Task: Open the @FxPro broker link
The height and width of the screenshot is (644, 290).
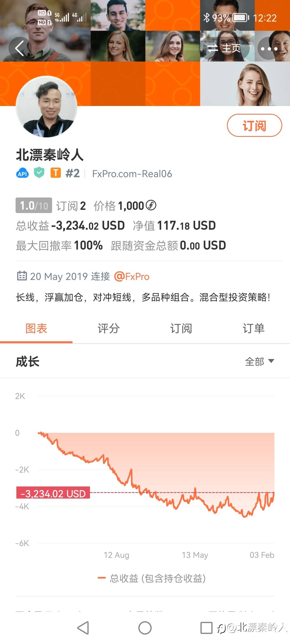Action: pos(132,276)
